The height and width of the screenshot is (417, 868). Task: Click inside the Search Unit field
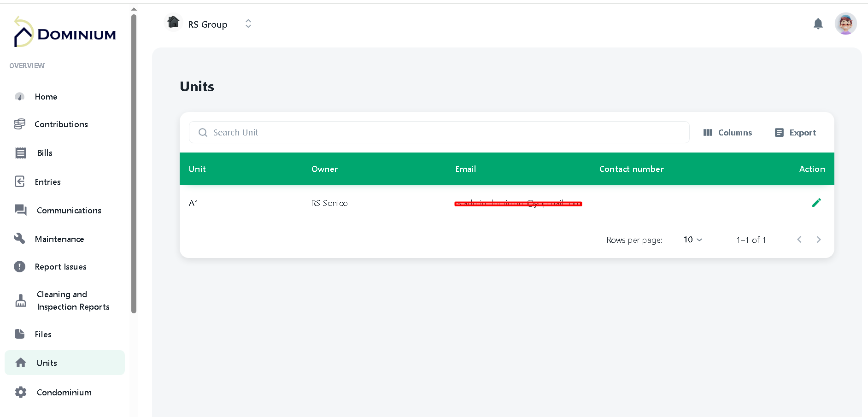[x=439, y=132]
